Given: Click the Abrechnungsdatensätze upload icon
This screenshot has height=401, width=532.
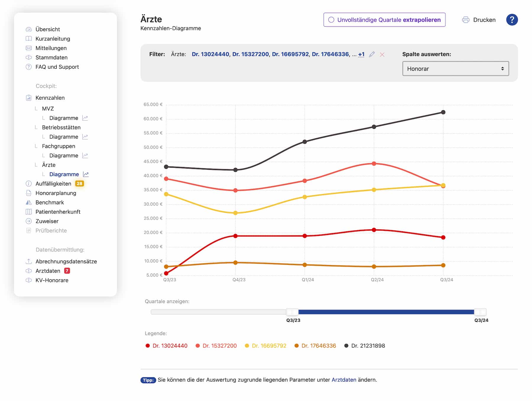Looking at the screenshot, I should [29, 261].
